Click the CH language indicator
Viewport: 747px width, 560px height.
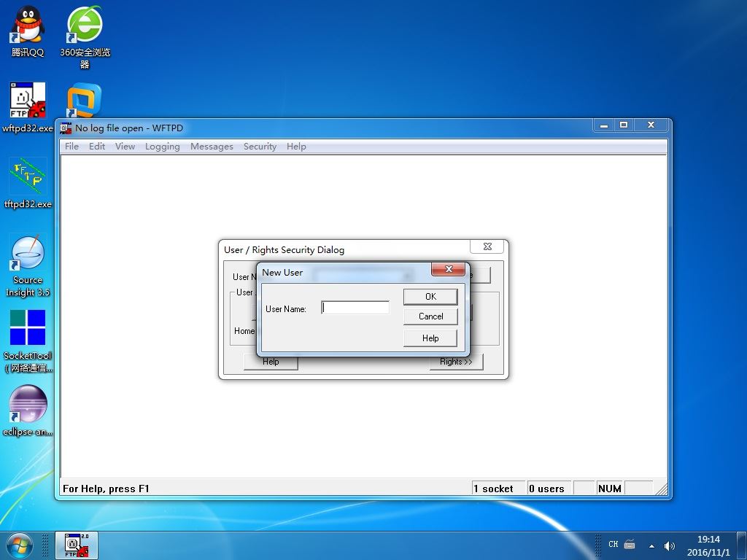pyautogui.click(x=613, y=544)
